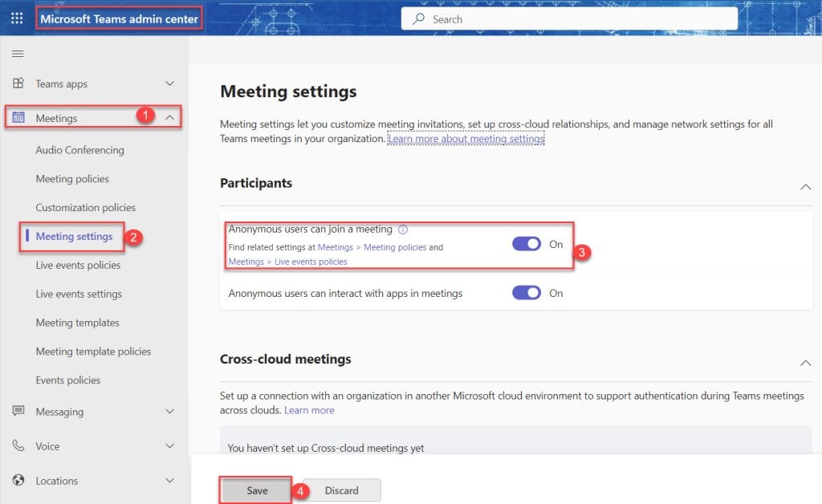The image size is (822, 504).
Task: Click the Teams apps sidebar icon
Action: point(18,83)
